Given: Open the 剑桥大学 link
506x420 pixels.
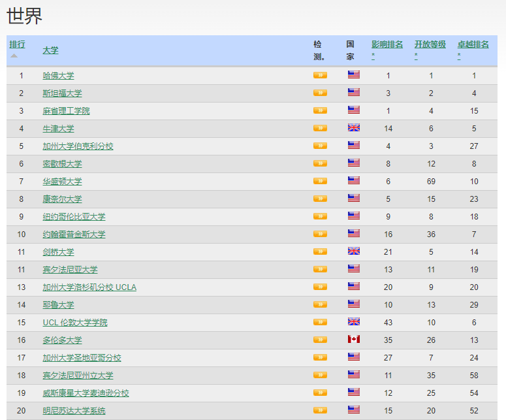Looking at the screenshot, I should 58,252.
